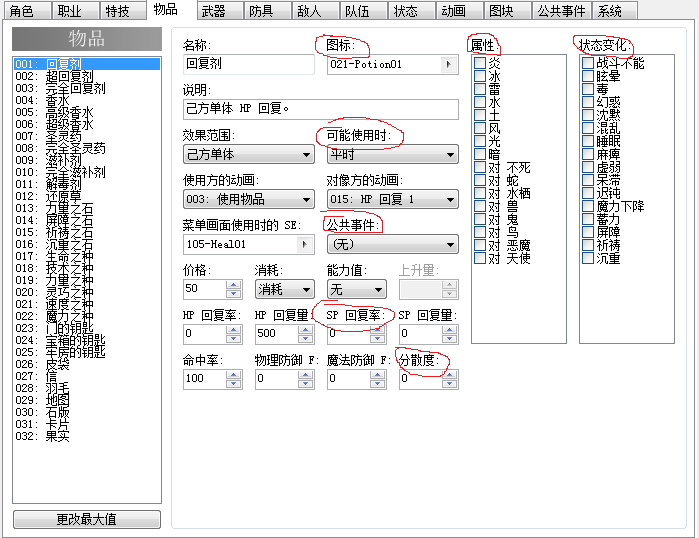Select item 017: 生命之种

(x=87, y=256)
